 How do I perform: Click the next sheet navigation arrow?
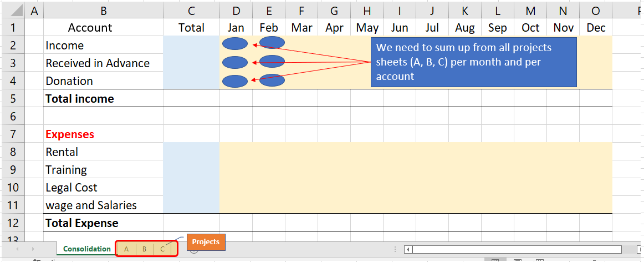pos(33,249)
